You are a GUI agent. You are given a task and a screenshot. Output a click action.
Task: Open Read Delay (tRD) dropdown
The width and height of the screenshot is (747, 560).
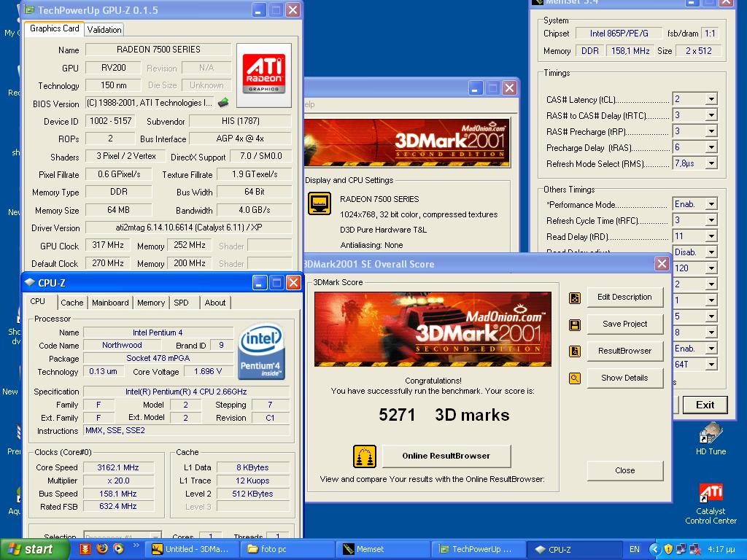[x=711, y=236]
